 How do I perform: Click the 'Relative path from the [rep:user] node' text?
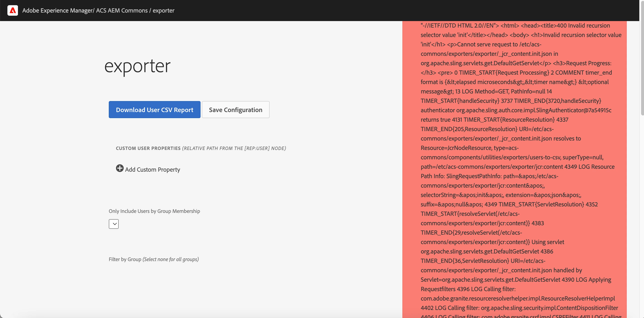click(x=234, y=148)
